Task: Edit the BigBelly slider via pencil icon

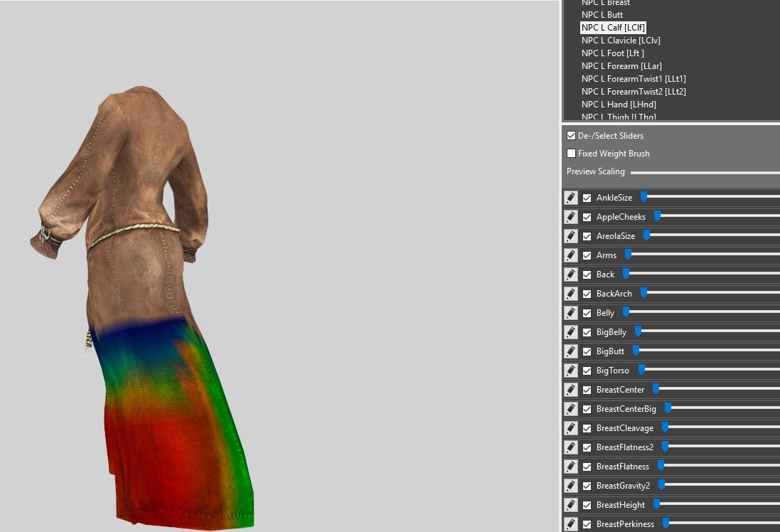Action: (x=570, y=332)
